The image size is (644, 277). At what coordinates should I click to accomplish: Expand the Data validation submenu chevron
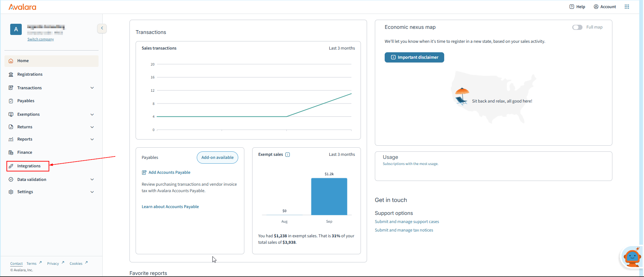tap(92, 180)
